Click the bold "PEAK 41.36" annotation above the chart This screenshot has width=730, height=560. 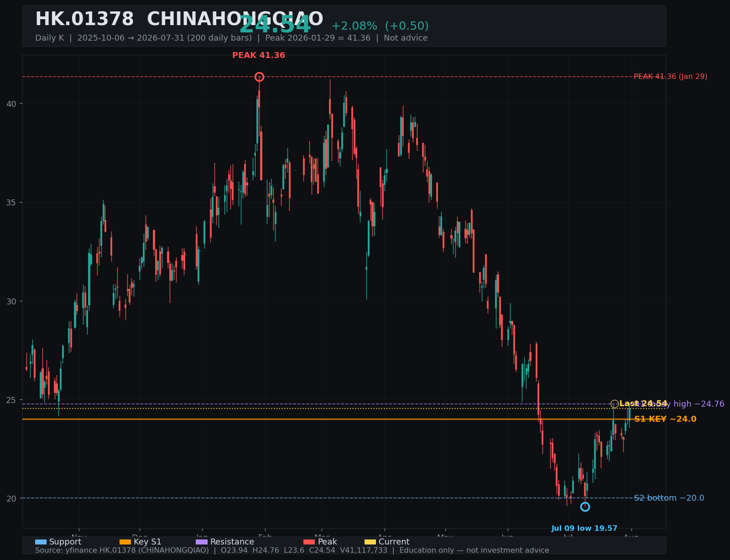tap(259, 55)
